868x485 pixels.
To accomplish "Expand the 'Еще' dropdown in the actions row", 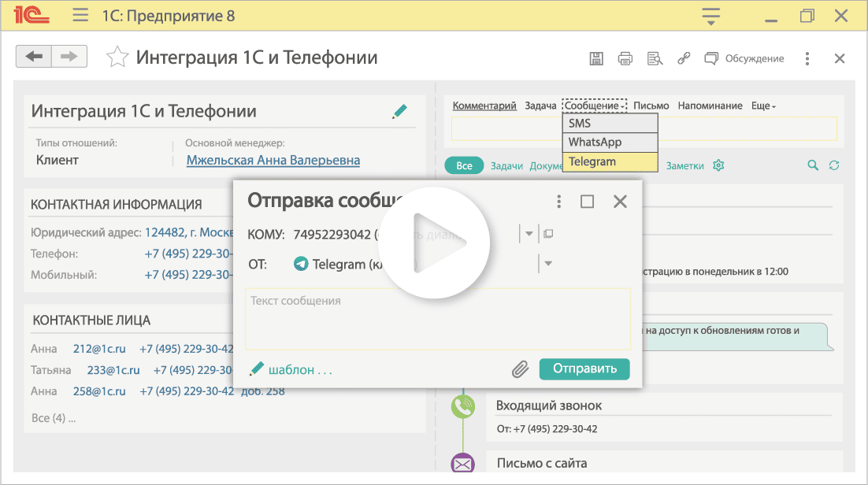I will [x=762, y=105].
